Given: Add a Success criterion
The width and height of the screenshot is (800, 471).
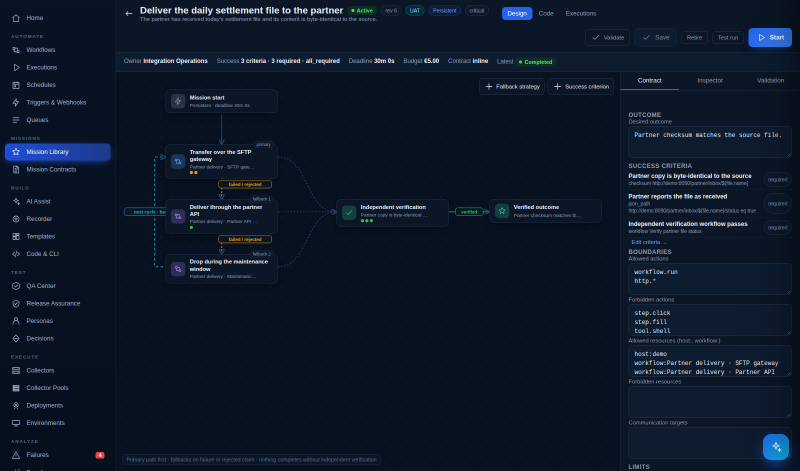Looking at the screenshot, I should point(581,87).
